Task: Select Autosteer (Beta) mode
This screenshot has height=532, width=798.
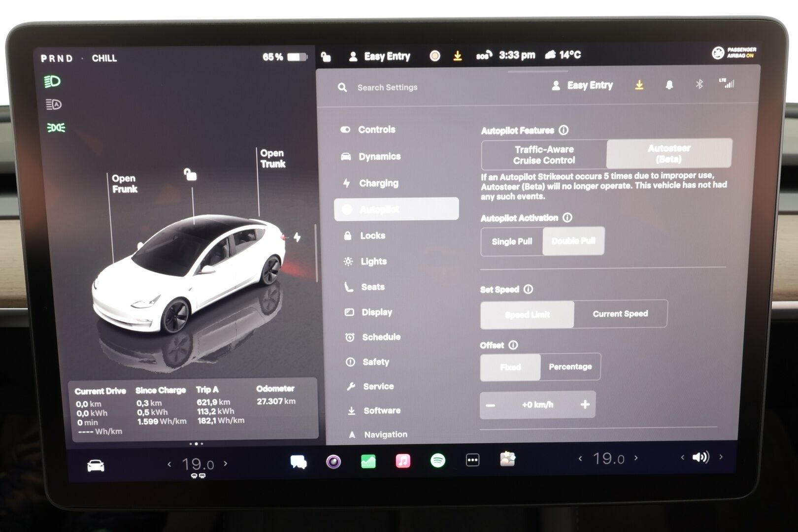Action: 668,154
